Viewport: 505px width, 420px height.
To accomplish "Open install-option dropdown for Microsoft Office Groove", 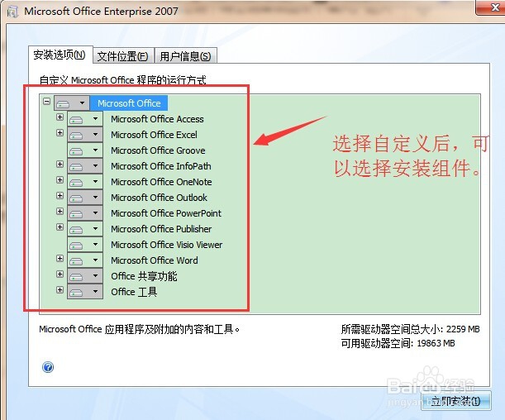I will click(85, 150).
